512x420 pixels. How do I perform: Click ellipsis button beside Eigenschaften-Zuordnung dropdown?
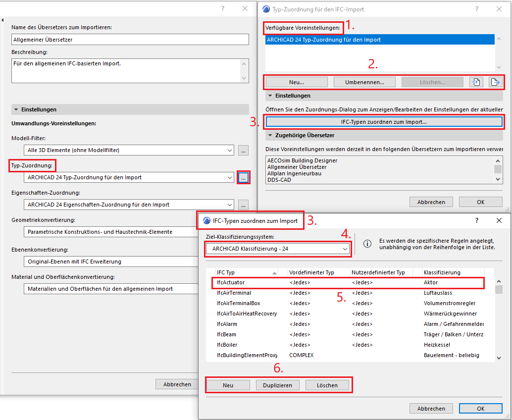click(x=243, y=205)
